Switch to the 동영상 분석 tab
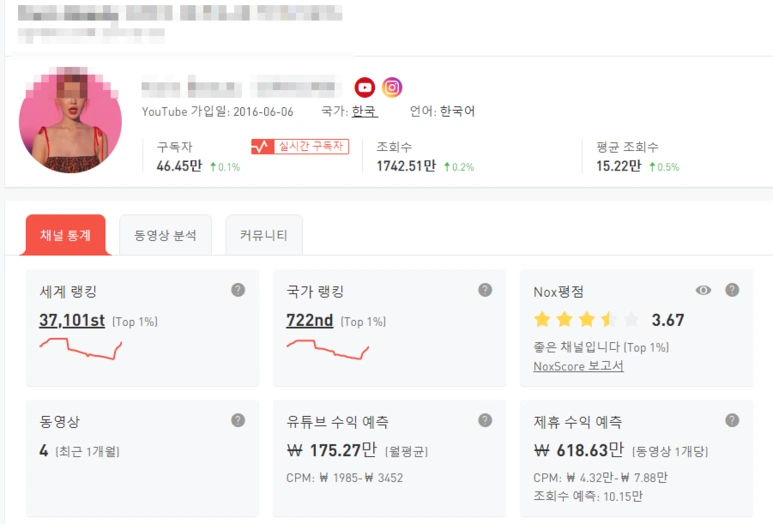 (166, 235)
